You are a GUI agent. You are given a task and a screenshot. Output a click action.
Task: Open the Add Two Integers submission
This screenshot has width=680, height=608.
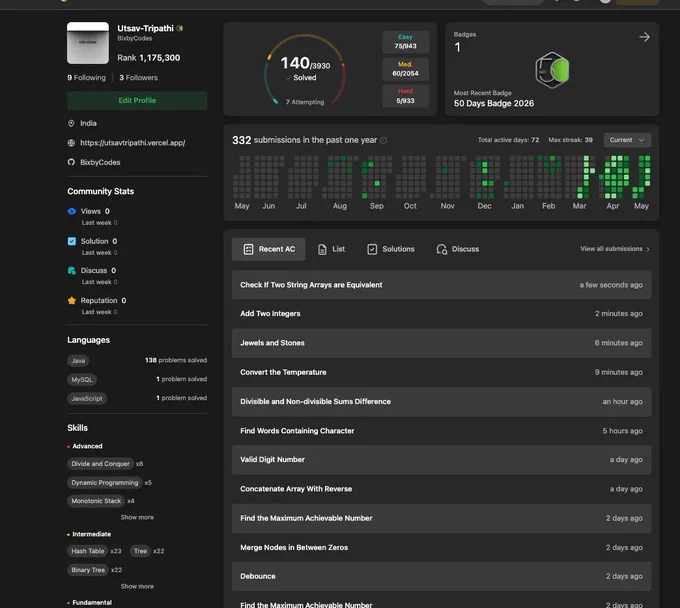pyautogui.click(x=441, y=314)
